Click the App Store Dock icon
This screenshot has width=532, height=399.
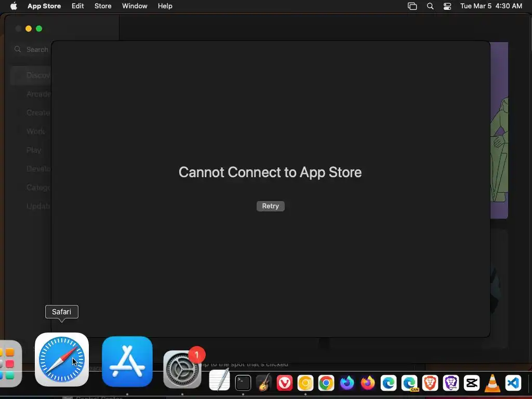point(127,362)
